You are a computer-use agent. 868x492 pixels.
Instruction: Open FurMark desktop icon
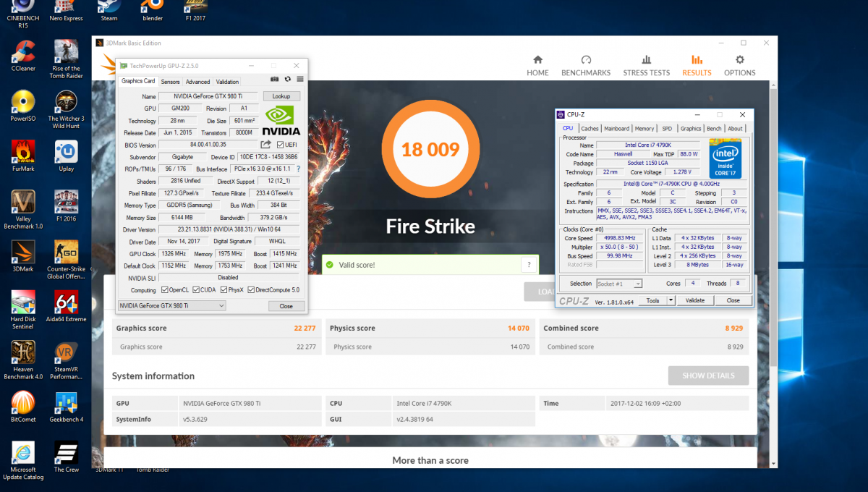(x=23, y=156)
